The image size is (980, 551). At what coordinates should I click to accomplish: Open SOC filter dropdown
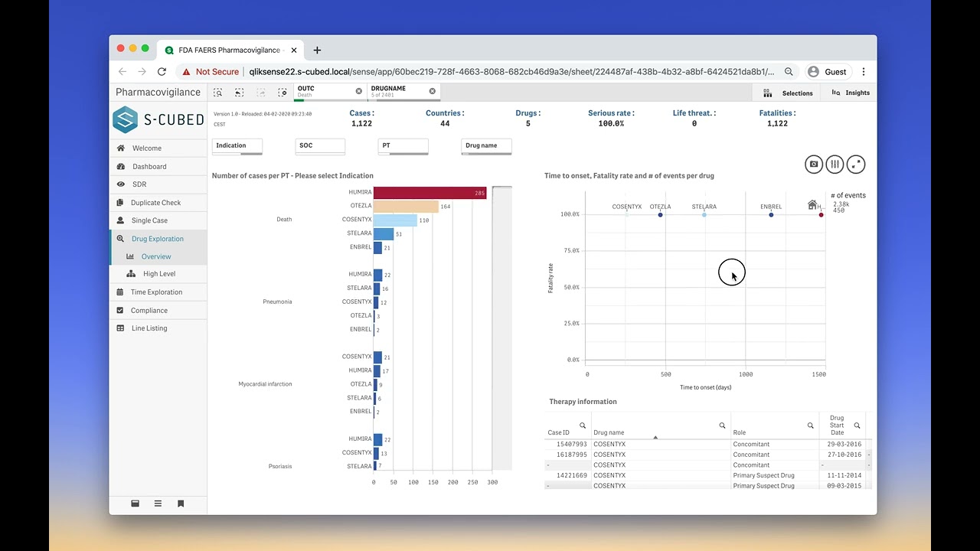320,146
